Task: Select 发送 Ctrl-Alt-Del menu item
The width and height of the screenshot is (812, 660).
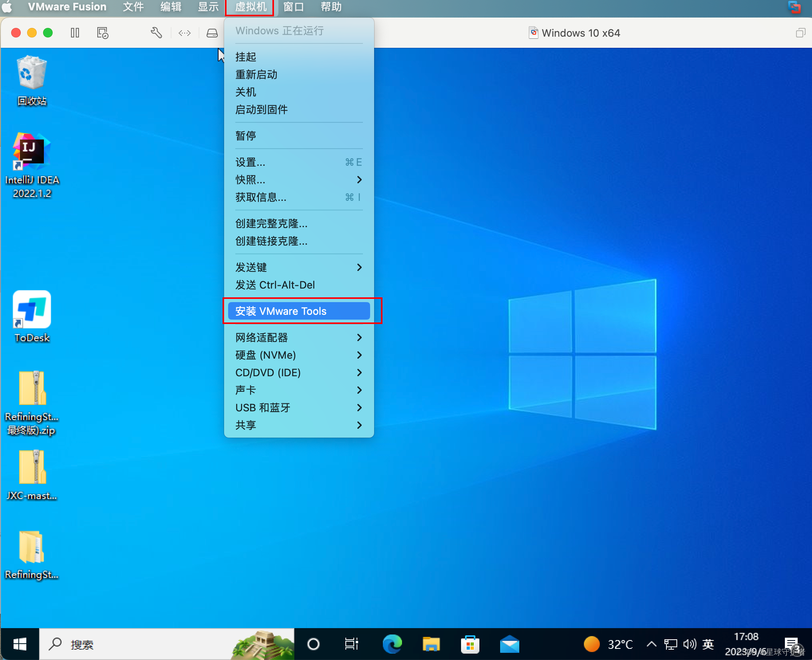Action: point(299,285)
